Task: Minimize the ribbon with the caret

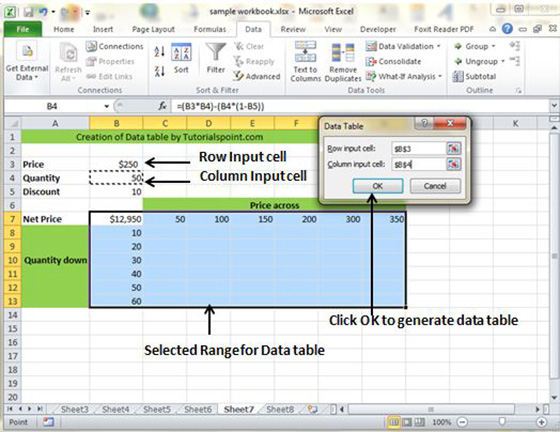Action: tap(492, 29)
